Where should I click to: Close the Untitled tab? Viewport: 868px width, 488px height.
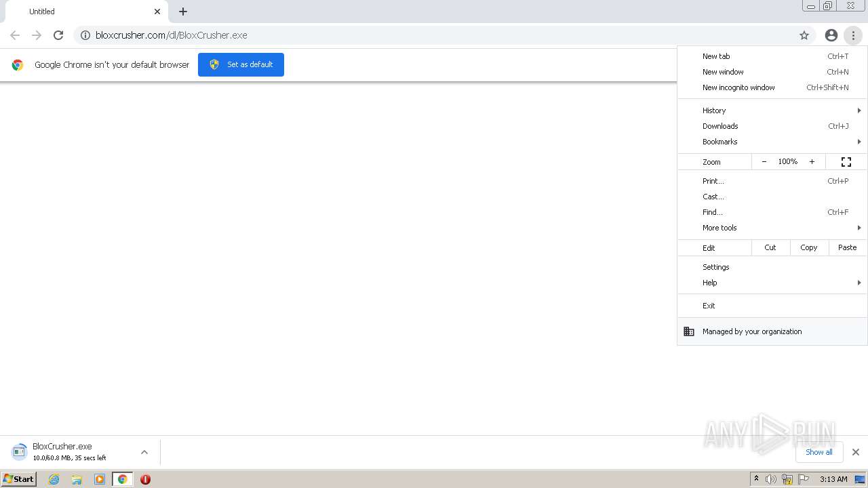[157, 12]
